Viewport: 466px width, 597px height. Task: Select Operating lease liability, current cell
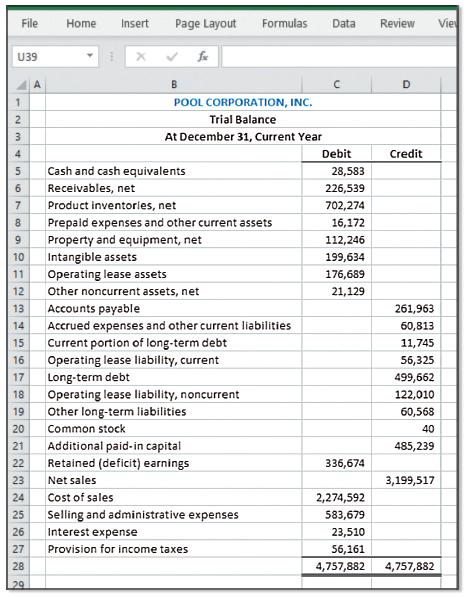[174, 360]
